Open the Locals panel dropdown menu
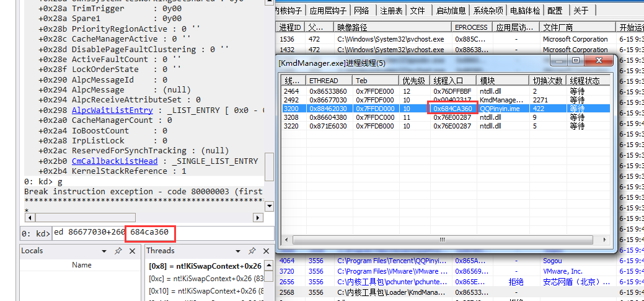644x301 pixels. (x=104, y=251)
